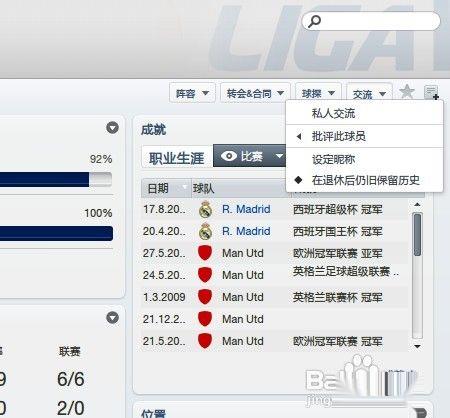The width and height of the screenshot is (450, 418).
Task: Click the 92% progress bar
Action: [56, 179]
